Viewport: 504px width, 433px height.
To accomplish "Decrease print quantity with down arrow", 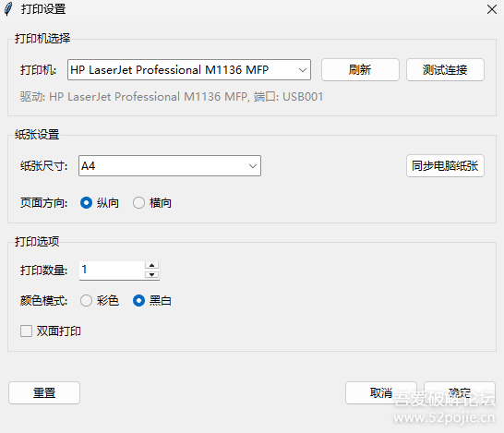I will pos(151,274).
